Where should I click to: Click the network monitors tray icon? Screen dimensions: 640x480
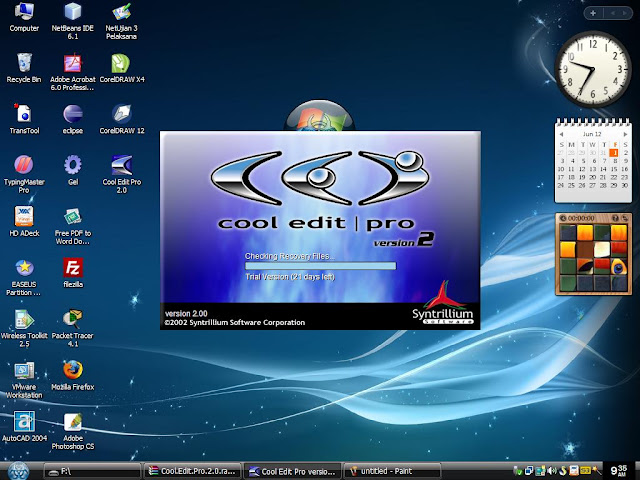click(x=529, y=471)
